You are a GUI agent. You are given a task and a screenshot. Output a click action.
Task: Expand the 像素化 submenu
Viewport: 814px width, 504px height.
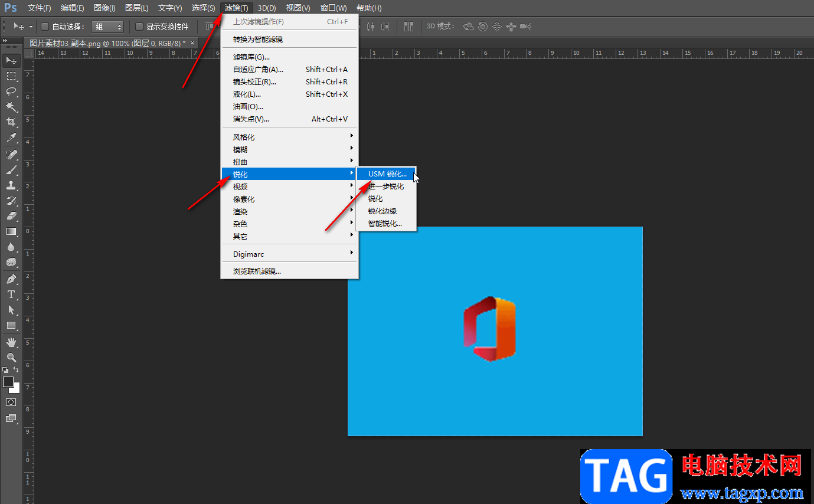click(x=289, y=199)
